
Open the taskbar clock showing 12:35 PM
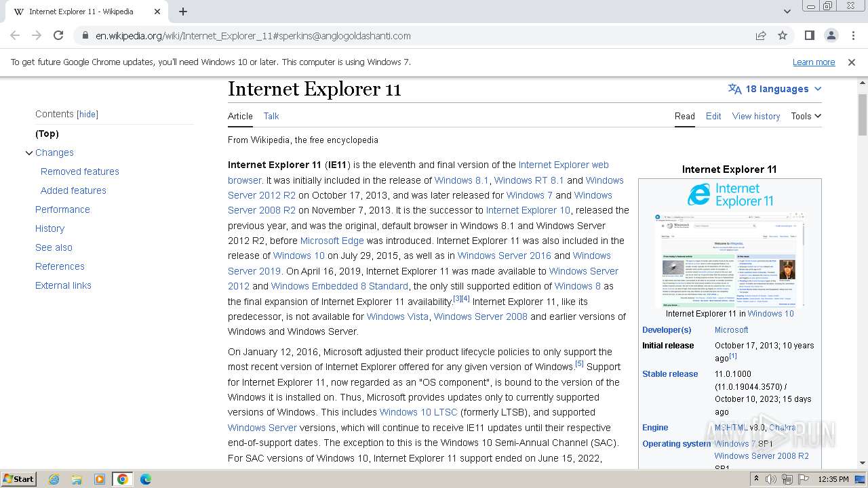833,479
